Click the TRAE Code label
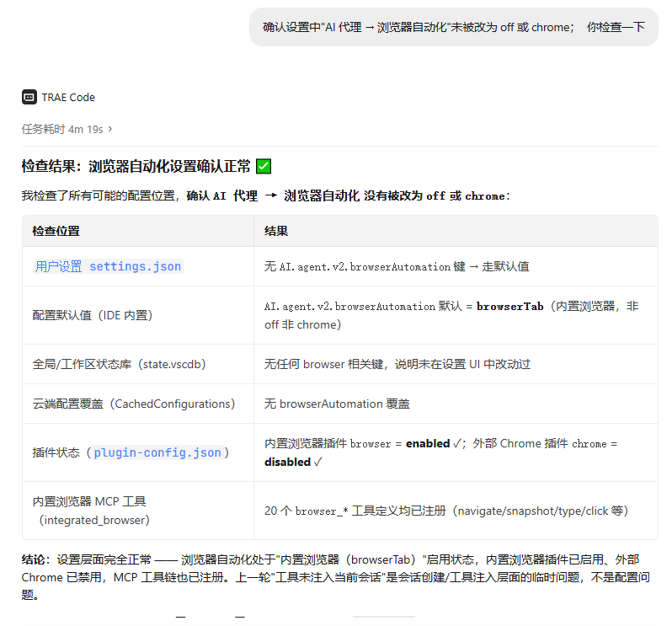Viewport: 672px width, 626px height. [x=68, y=98]
